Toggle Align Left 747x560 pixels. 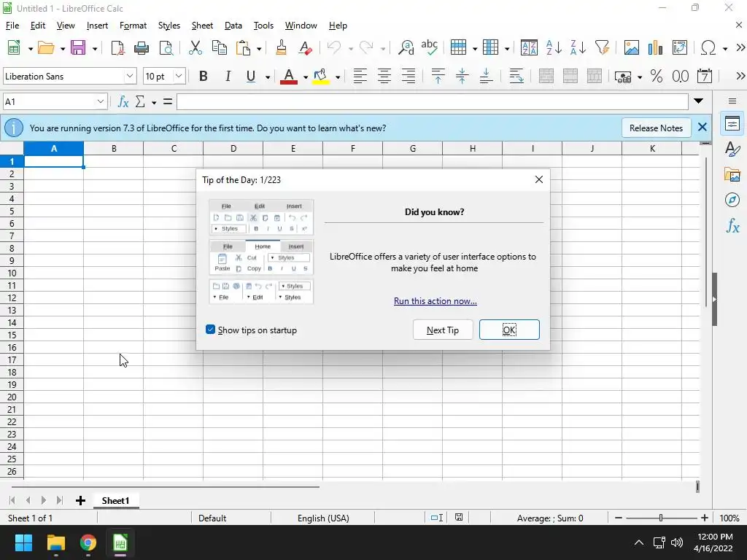(360, 76)
